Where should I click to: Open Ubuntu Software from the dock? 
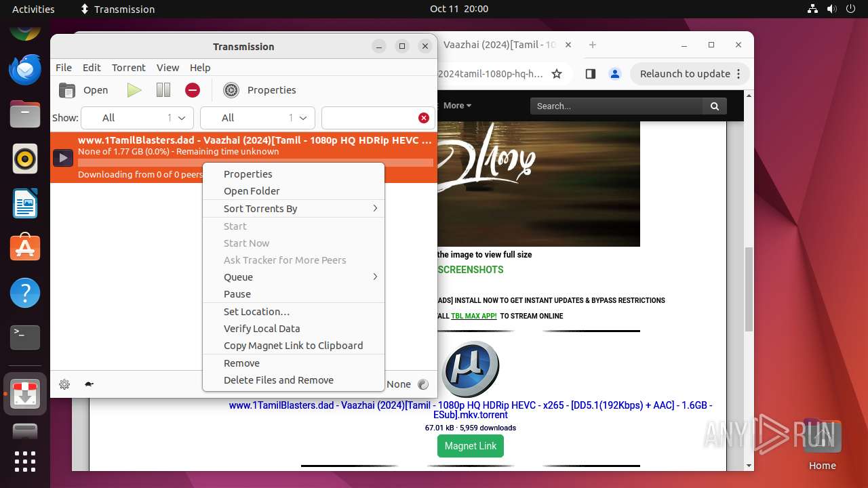pyautogui.click(x=25, y=248)
